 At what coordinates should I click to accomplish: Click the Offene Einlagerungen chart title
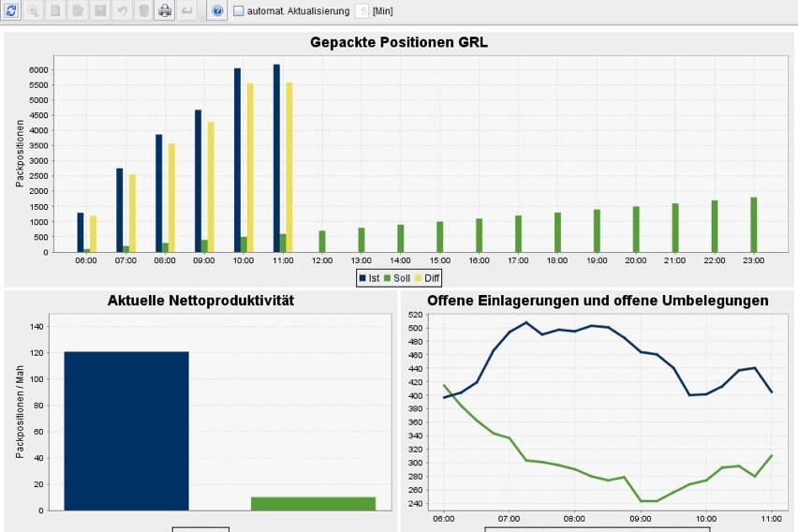point(598,301)
